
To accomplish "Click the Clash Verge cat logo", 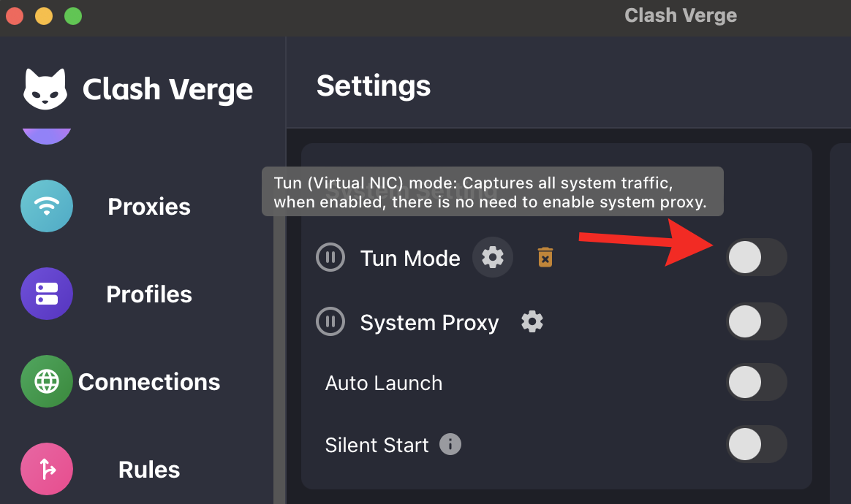I will point(45,89).
